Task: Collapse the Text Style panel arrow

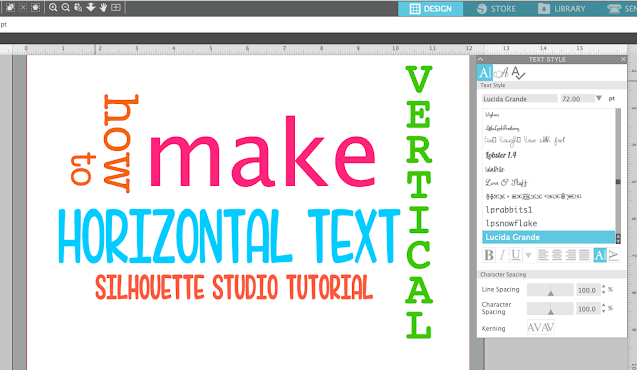Action: 481,59
